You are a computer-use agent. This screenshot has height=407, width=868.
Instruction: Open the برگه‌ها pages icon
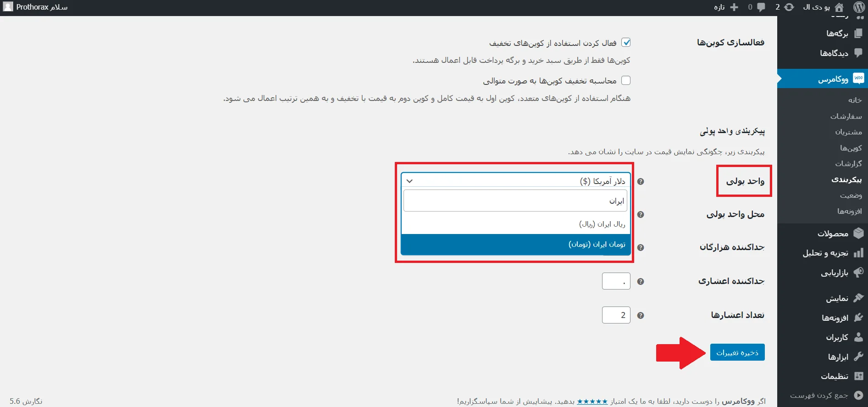click(858, 33)
